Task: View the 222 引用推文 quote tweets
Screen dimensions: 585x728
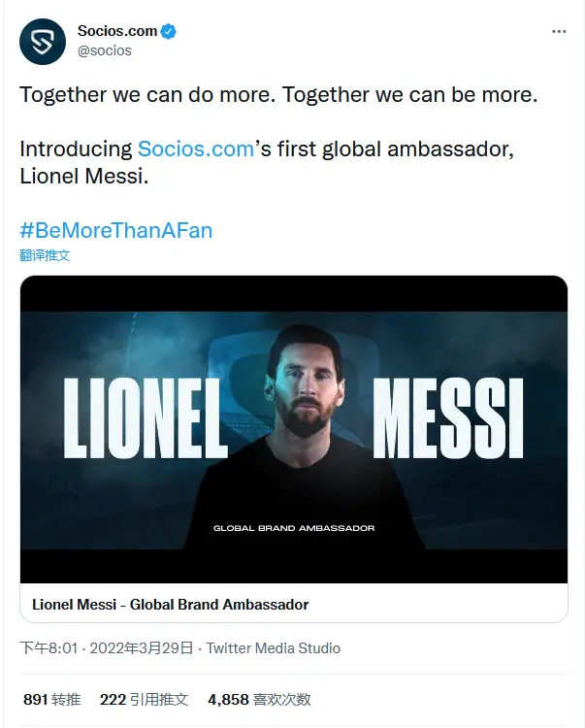Action: coord(144,699)
